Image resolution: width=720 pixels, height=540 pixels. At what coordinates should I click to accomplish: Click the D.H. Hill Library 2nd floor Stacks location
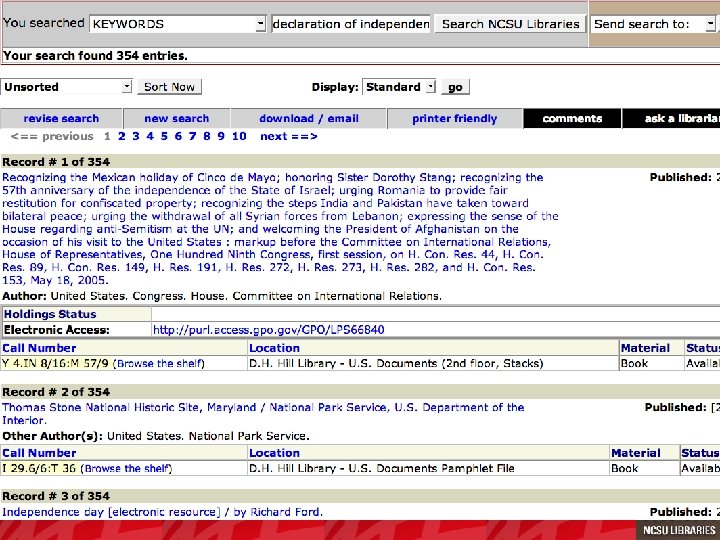point(396,364)
